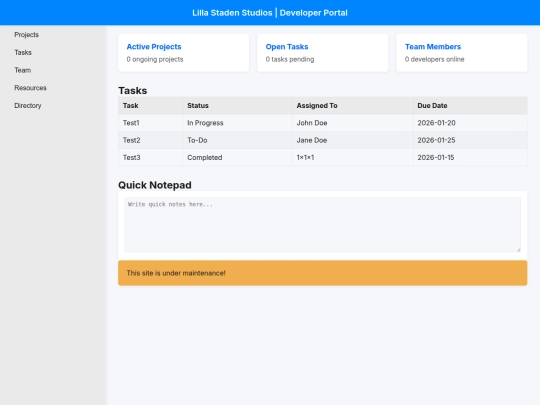
Task: Open the Open Tasks card heading
Action: click(287, 47)
